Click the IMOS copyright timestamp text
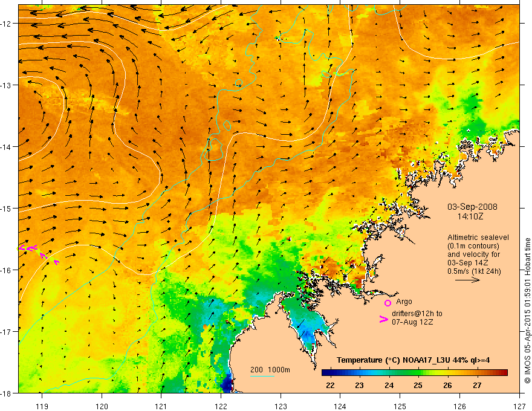The width and height of the screenshot is (532, 411). pyautogui.click(x=528, y=311)
